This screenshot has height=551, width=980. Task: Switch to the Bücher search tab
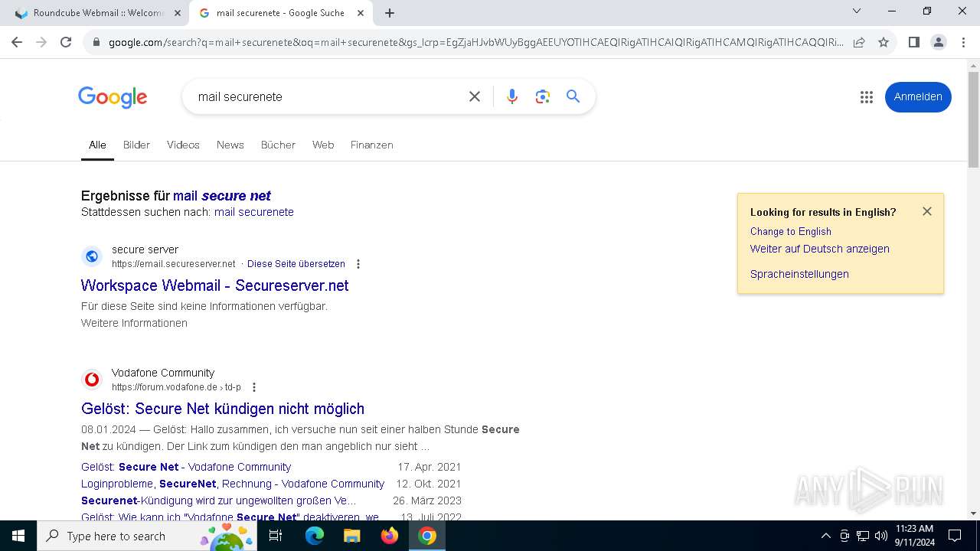[x=278, y=145]
